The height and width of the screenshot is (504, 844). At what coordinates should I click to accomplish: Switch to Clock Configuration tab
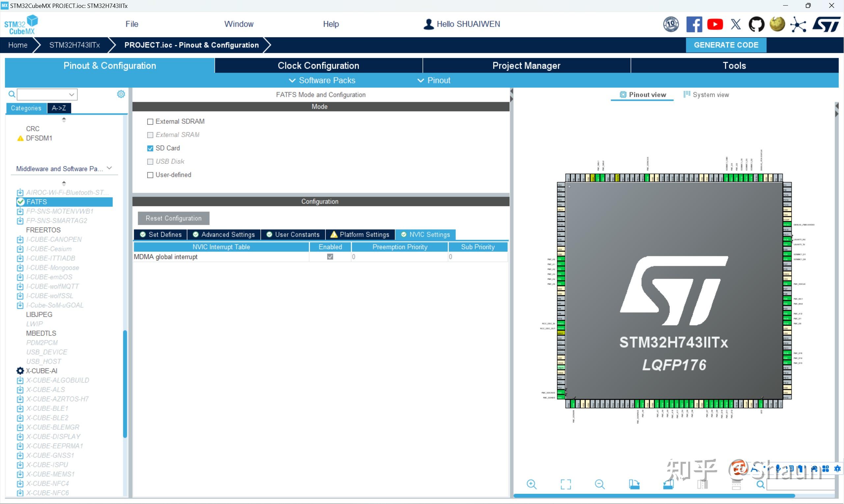tap(318, 66)
